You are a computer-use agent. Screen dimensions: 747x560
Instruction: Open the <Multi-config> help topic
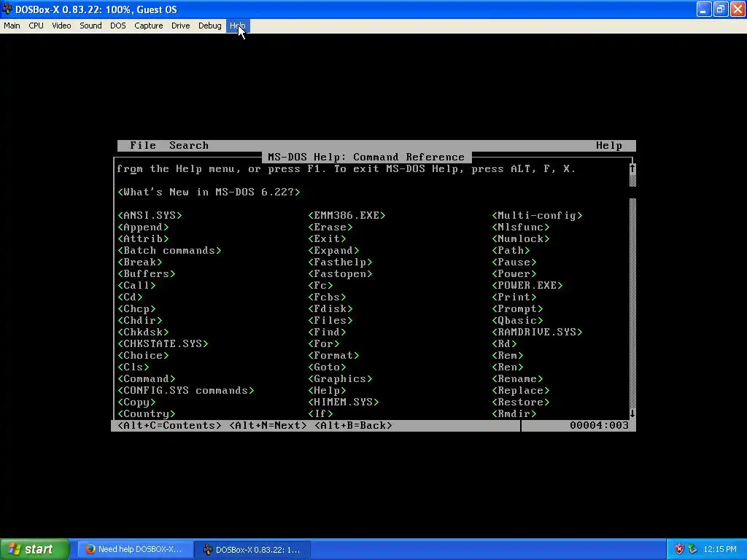537,215
